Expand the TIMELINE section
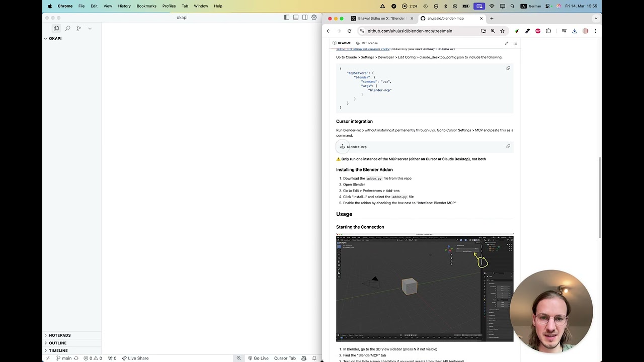This screenshot has width=644, height=362. pyautogui.click(x=72, y=350)
